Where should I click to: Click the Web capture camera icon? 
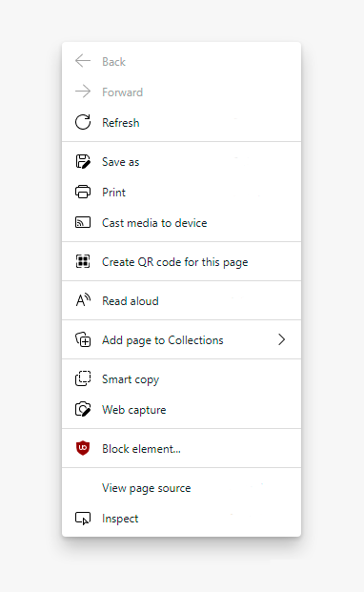coord(83,409)
